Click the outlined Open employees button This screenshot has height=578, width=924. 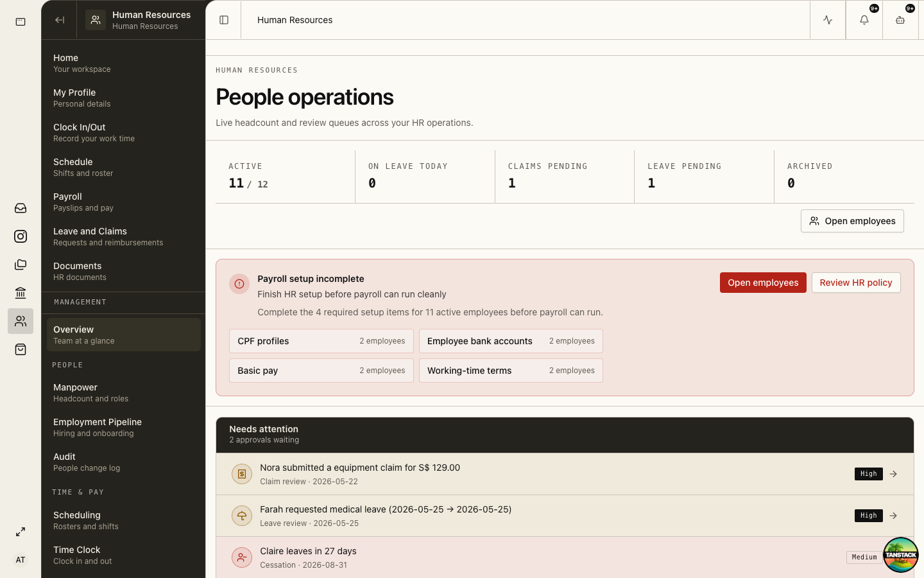click(852, 221)
